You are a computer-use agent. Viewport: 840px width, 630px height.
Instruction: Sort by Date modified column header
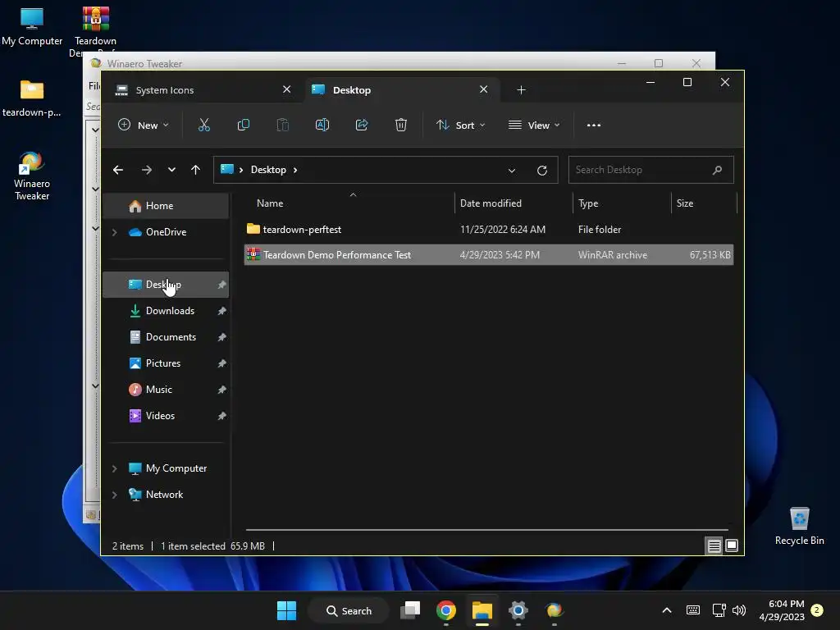tap(514, 203)
